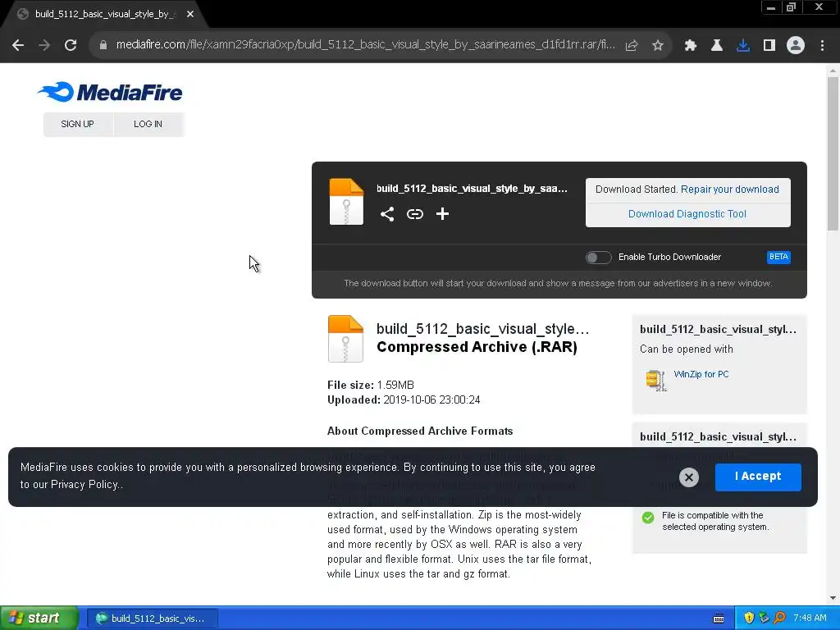
Task: Share this page using the address bar share icon
Action: click(x=632, y=46)
